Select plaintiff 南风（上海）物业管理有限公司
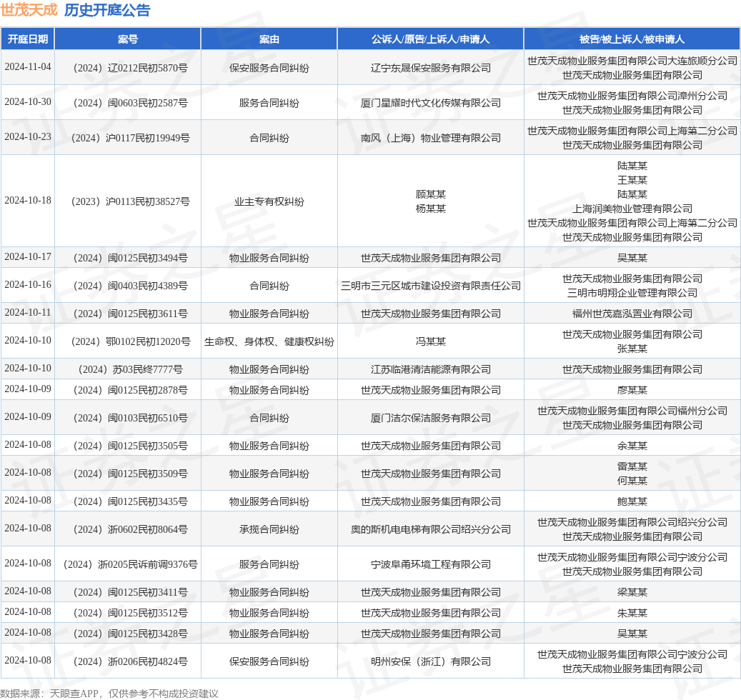 pos(430,138)
